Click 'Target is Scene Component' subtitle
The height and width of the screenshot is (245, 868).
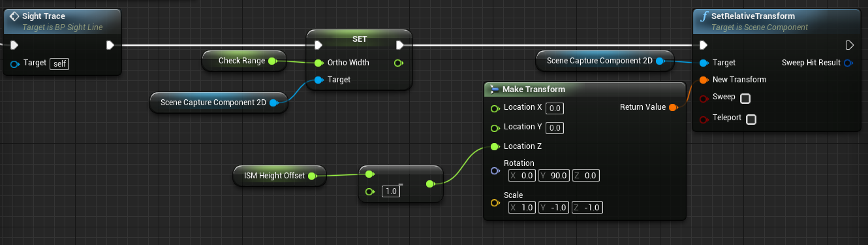[760, 27]
